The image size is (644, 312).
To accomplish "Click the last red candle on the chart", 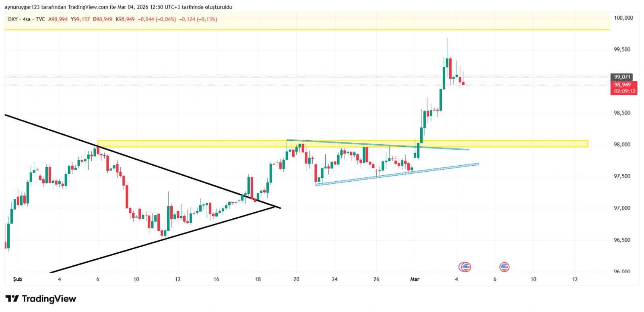I will [x=463, y=83].
